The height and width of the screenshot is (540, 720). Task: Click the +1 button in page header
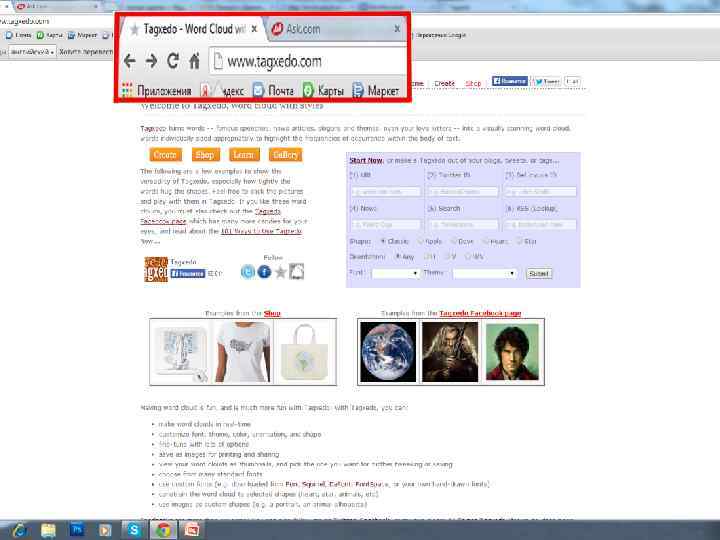pyautogui.click(x=572, y=82)
